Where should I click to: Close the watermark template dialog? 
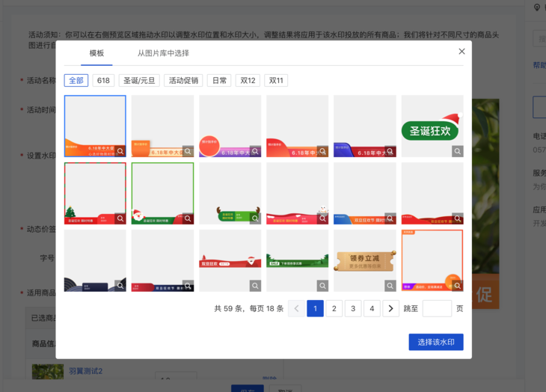click(x=461, y=52)
